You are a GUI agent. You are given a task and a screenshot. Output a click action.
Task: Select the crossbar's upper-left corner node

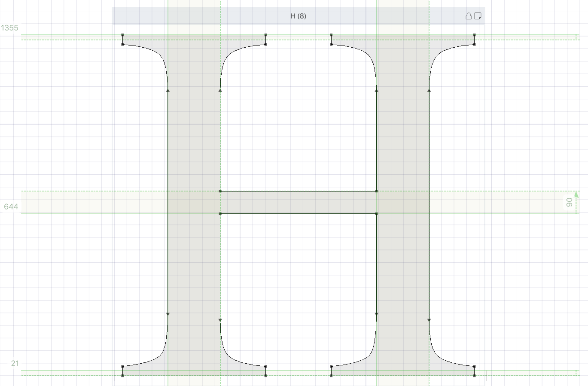click(x=220, y=191)
